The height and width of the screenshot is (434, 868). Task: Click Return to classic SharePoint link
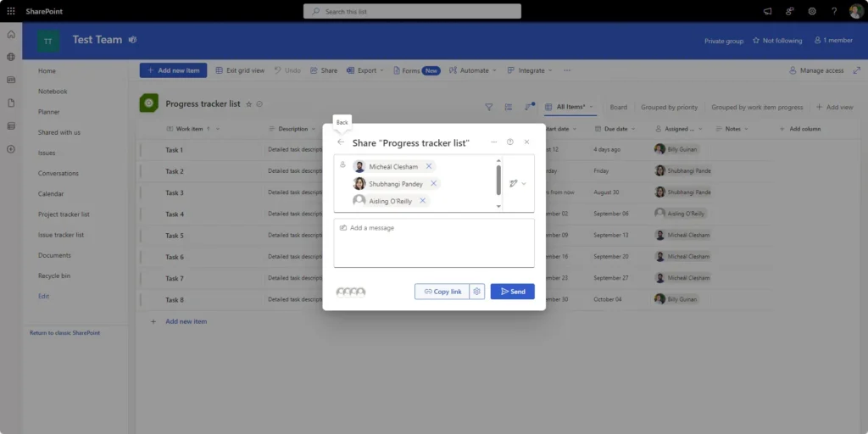tap(64, 333)
